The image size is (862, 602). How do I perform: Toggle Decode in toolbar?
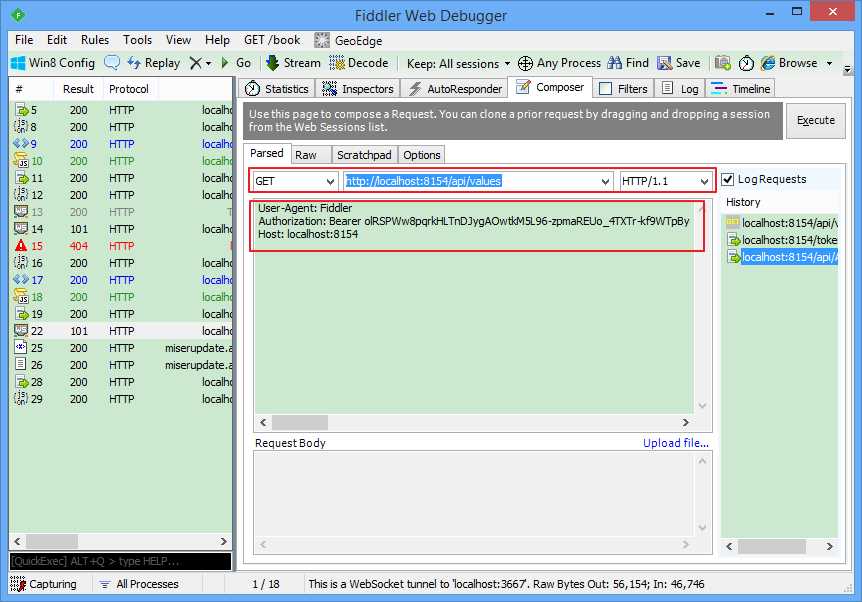[x=358, y=63]
